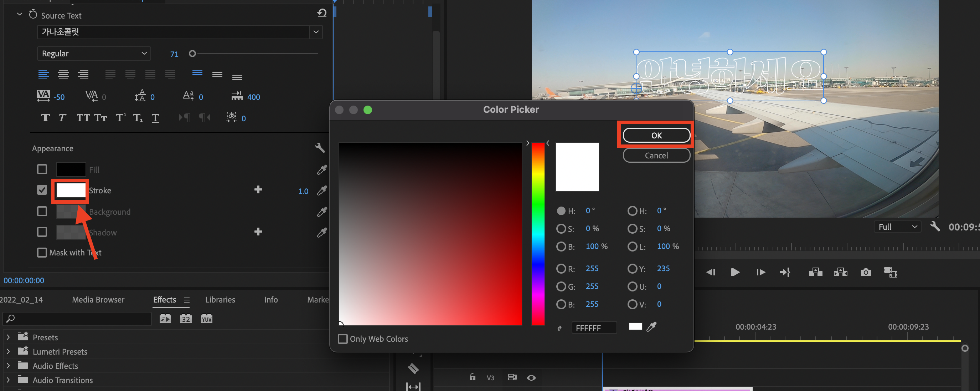Select the Saturation radio button in HSB
Image resolution: width=980 pixels, height=391 pixels.
coord(561,229)
